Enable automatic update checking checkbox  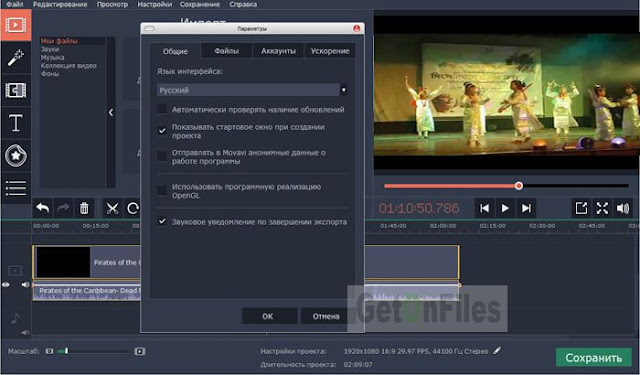coord(162,109)
